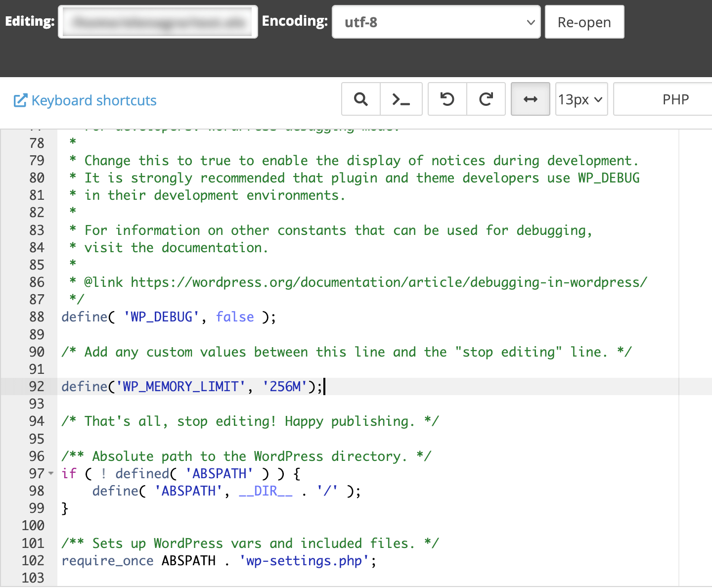Open the Keyboard shortcuts link
Image resolution: width=712 pixels, height=588 pixels.
click(93, 100)
